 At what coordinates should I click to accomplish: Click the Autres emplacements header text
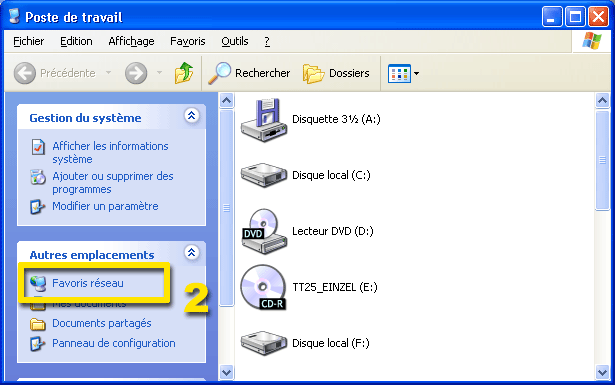(x=92, y=255)
